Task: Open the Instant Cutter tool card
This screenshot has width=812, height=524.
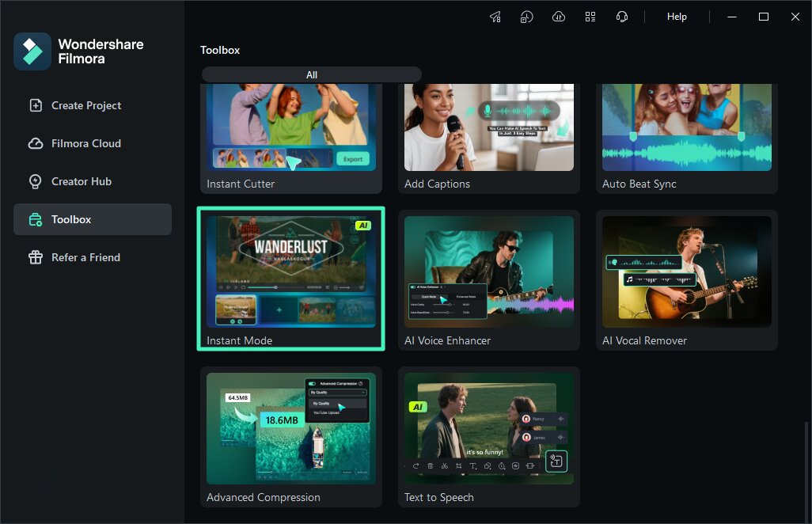Action: (x=291, y=139)
